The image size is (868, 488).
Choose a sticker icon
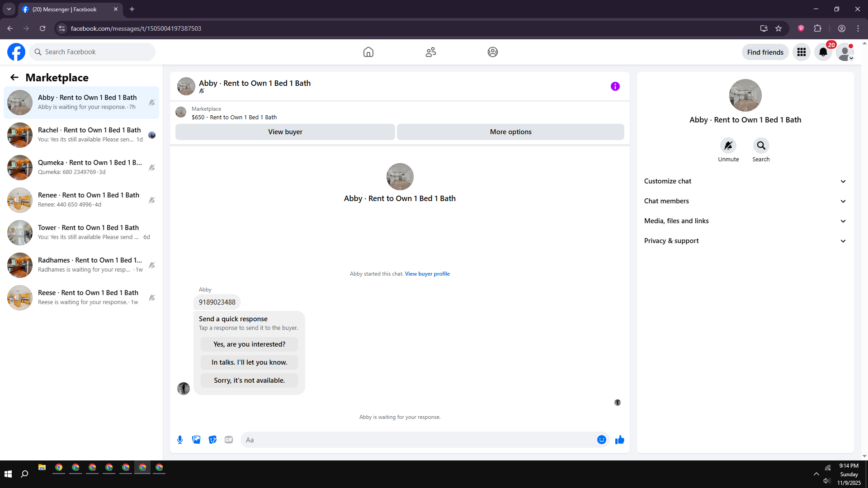(212, 440)
